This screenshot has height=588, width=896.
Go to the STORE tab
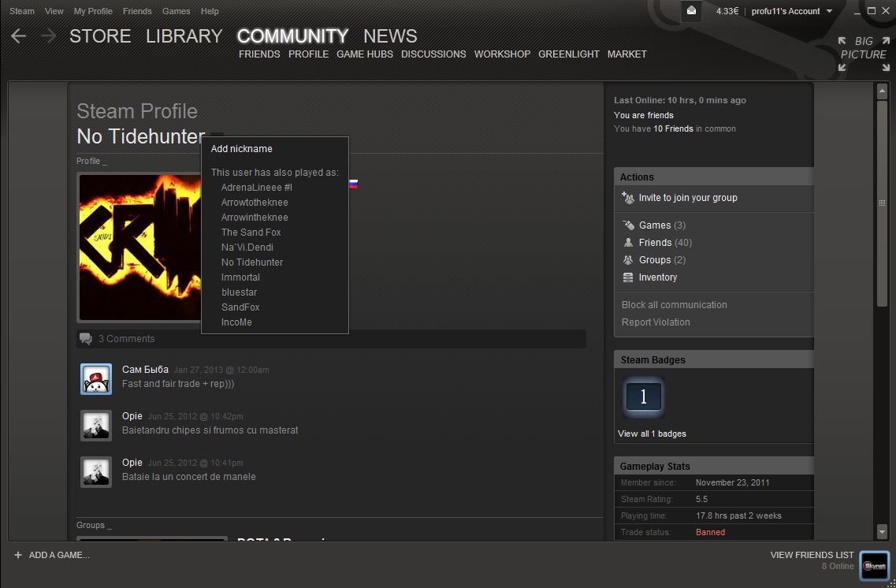tap(100, 36)
